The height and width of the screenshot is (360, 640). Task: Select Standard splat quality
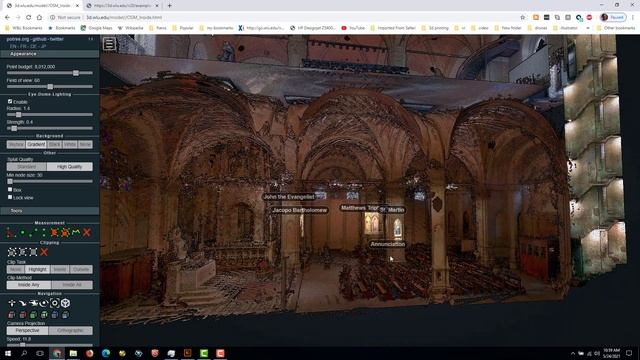pyautogui.click(x=27, y=167)
